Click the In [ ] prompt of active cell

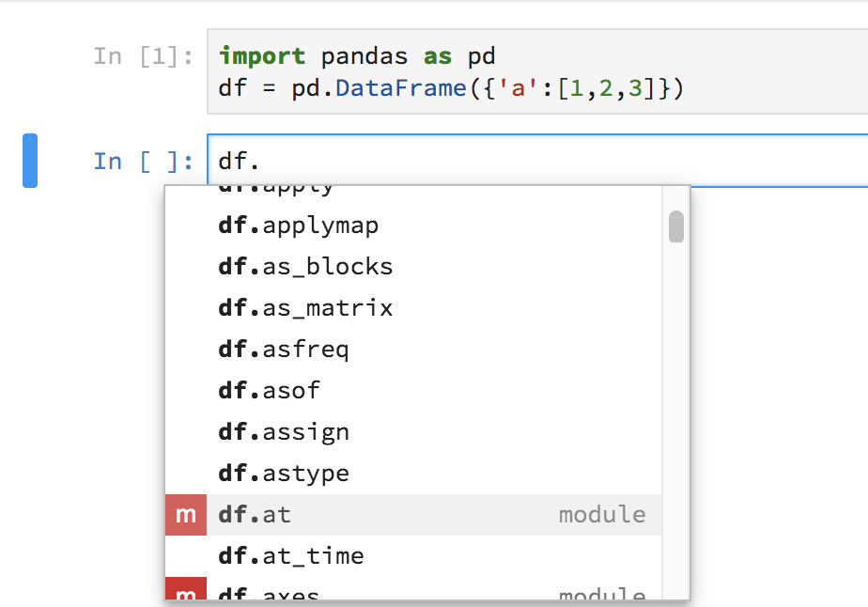coord(144,162)
